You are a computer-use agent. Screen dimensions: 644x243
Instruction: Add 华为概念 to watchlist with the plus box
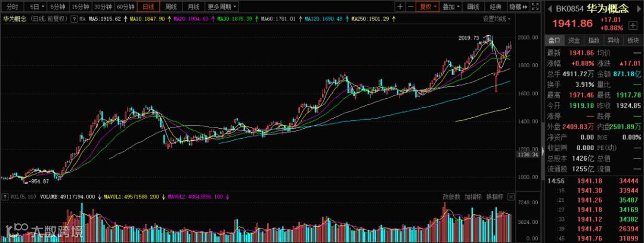coord(631,24)
